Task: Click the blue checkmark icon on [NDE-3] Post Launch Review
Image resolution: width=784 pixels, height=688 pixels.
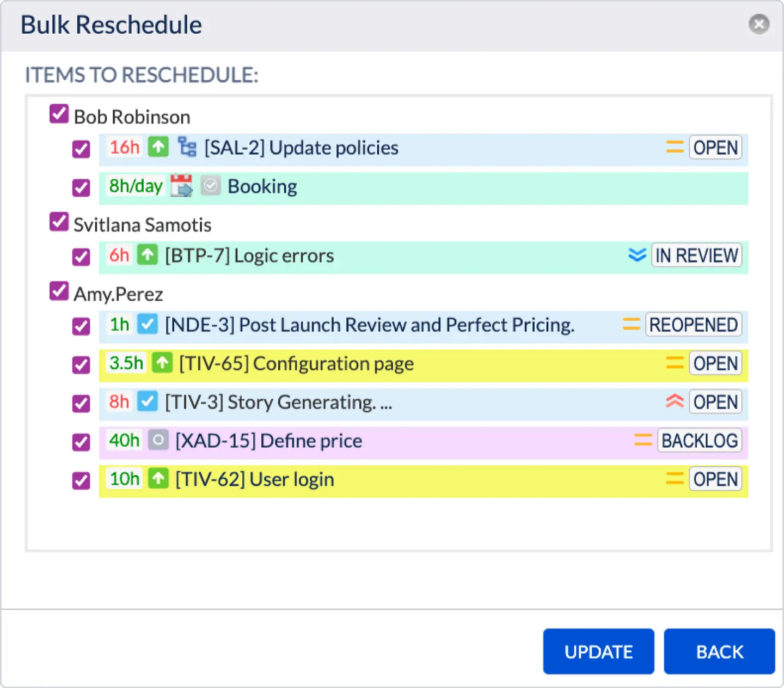Action: (147, 324)
